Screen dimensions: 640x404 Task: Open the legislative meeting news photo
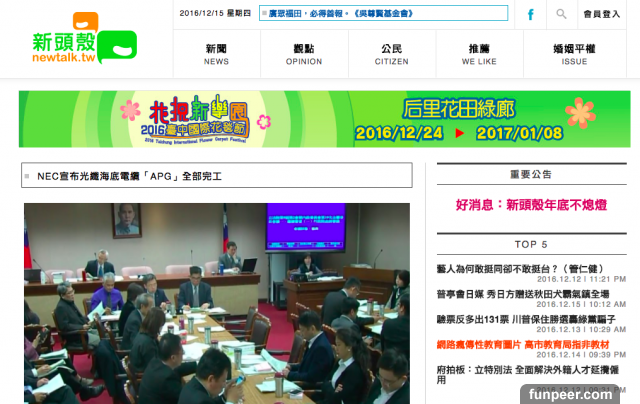pyautogui.click(x=217, y=303)
